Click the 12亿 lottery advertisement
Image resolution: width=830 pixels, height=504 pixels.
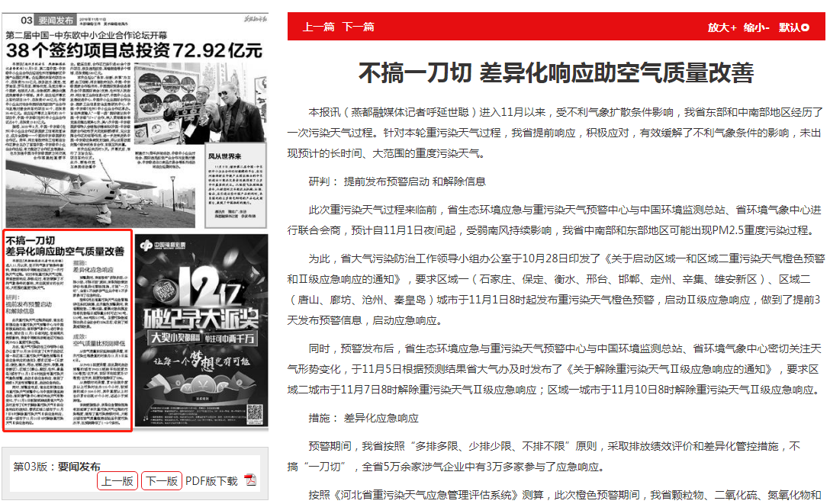pyautogui.click(x=201, y=330)
